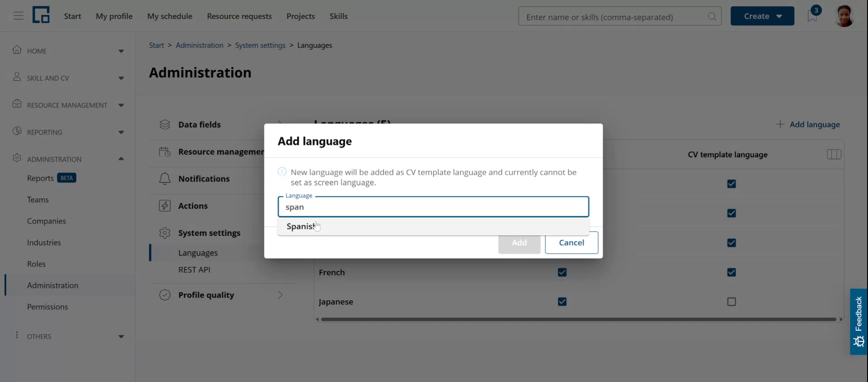Expand the REPORTING sidebar section
Screen dimensions: 868x382
tap(121, 132)
